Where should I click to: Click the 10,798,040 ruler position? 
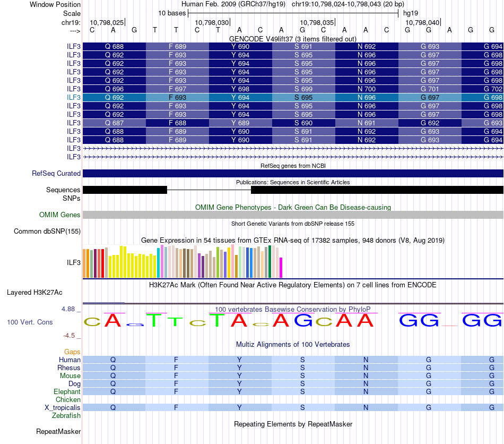click(x=422, y=22)
